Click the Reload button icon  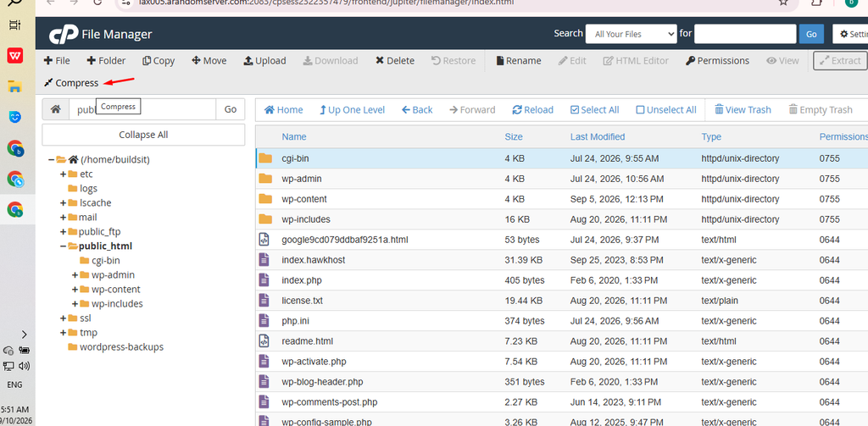point(517,109)
